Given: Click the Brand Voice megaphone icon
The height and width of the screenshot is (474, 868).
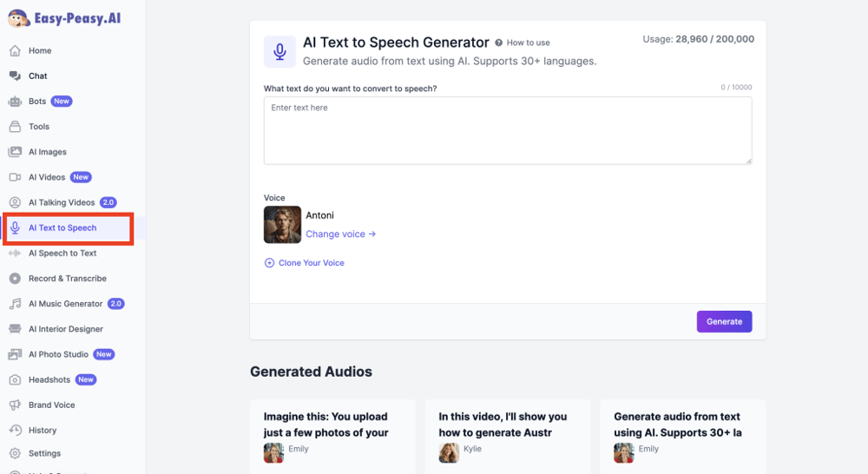Looking at the screenshot, I should (15, 405).
